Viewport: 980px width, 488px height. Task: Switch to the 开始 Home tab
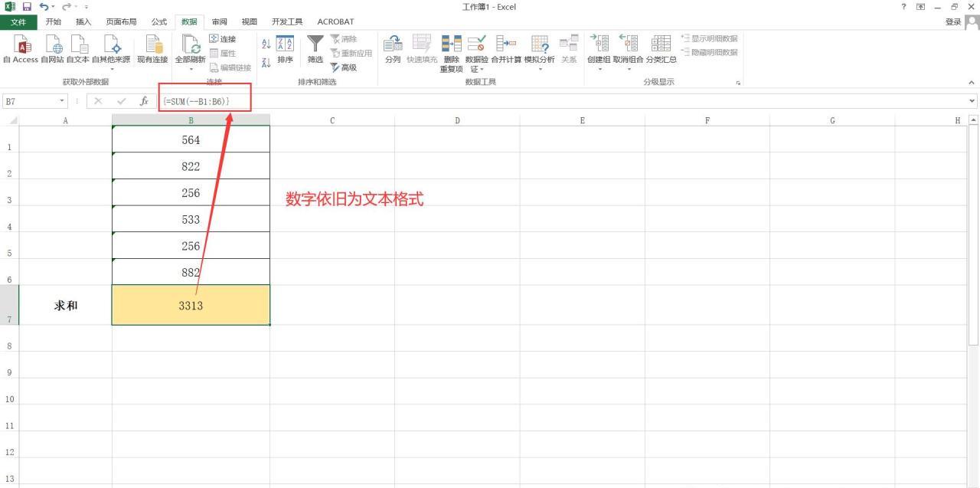[x=54, y=21]
